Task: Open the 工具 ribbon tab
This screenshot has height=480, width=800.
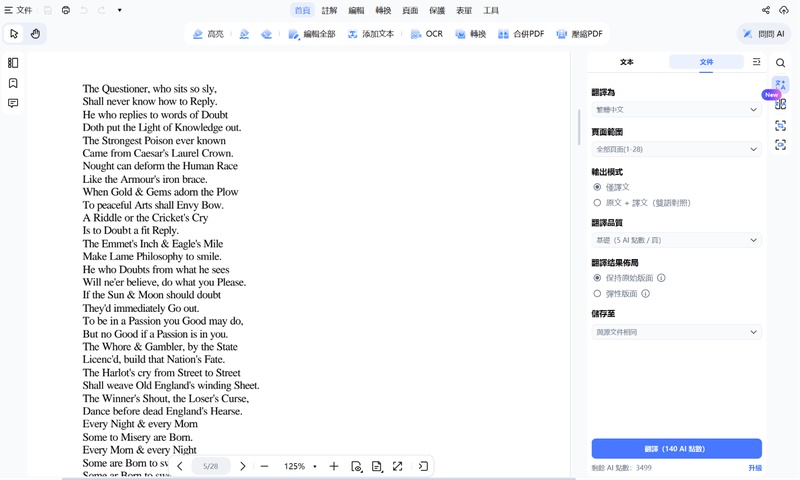Action: [491, 10]
